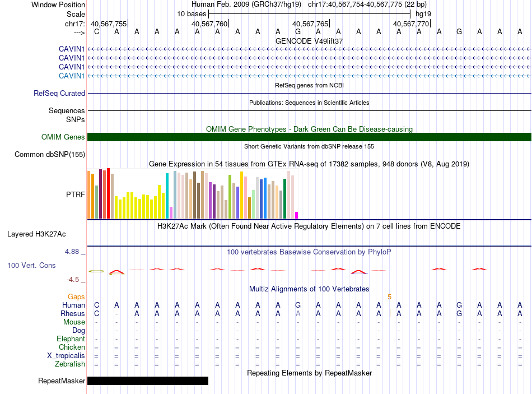Open the GENCODE V49lift37 track title
532x394 pixels.
coord(309,41)
